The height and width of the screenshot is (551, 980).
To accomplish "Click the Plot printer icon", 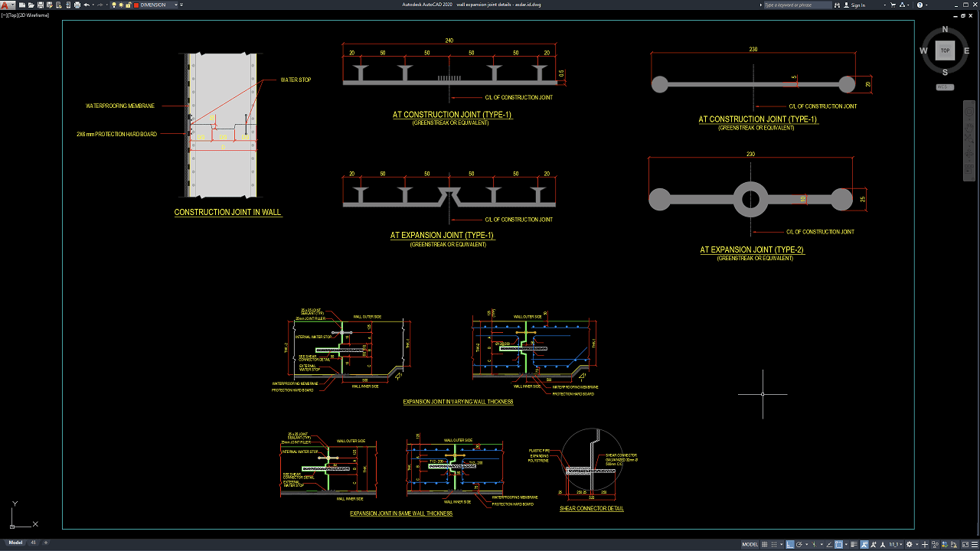I will 77,5.
